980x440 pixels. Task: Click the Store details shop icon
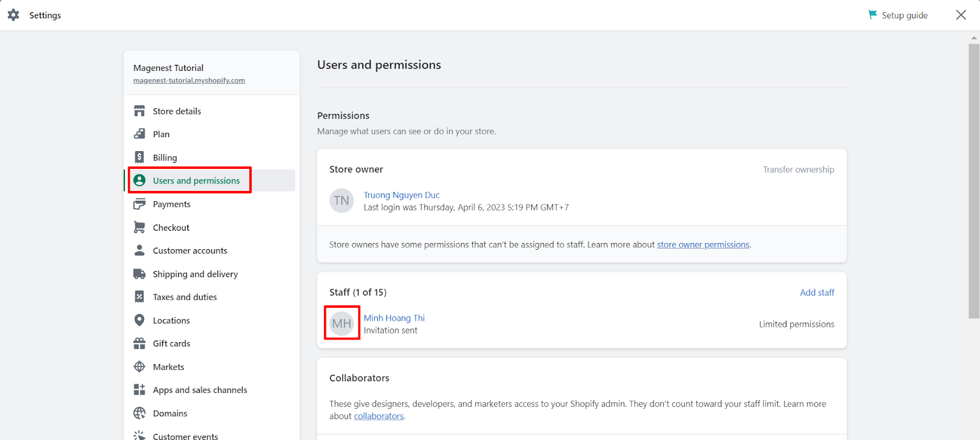point(140,111)
